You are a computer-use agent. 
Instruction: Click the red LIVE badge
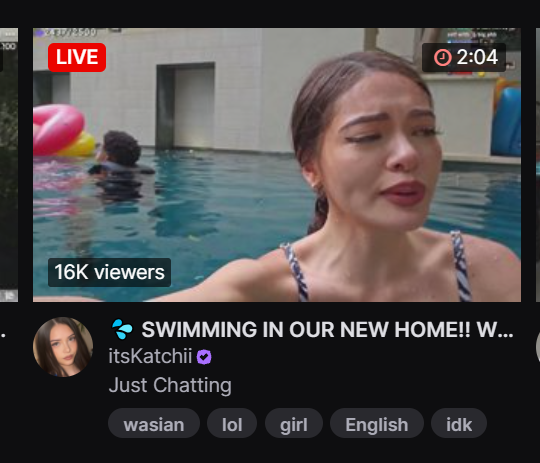77,57
